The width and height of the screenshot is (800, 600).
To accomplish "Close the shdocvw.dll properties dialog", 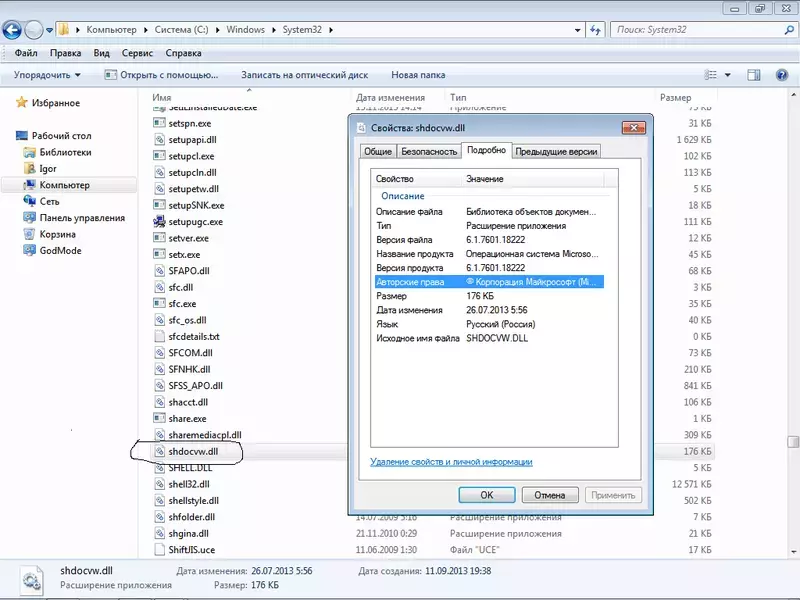I will [x=634, y=128].
